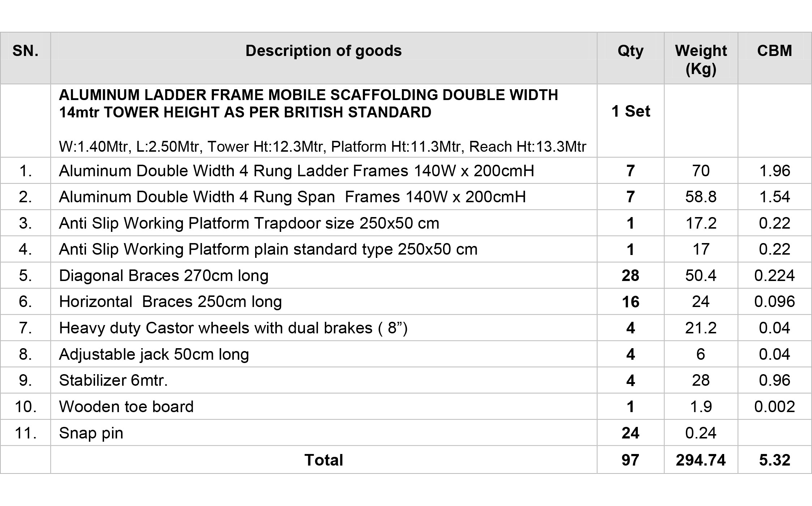Select the Horizontal Braces CBM 0.096
This screenshot has height=506, width=812.
[x=774, y=302]
